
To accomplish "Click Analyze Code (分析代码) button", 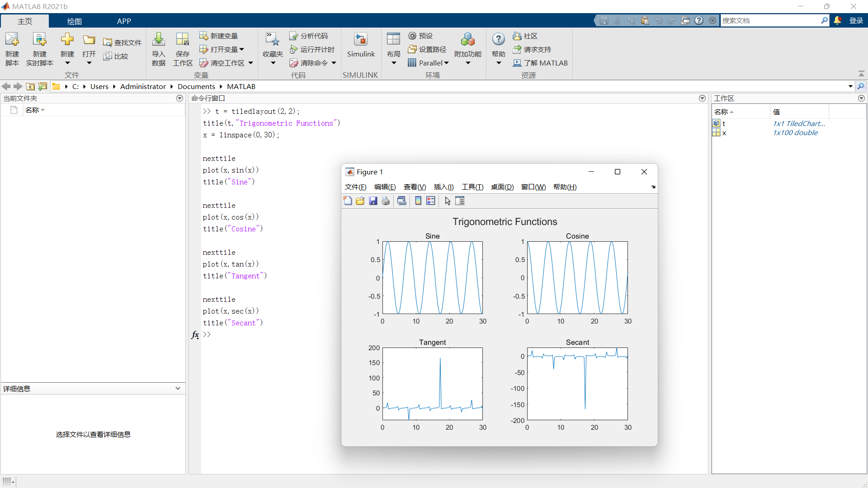I will [309, 36].
